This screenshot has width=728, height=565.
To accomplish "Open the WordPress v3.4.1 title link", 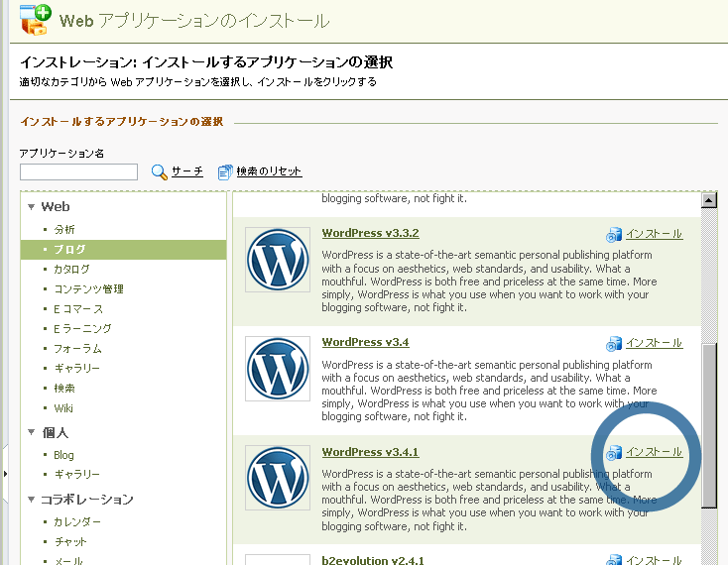I will pyautogui.click(x=371, y=452).
